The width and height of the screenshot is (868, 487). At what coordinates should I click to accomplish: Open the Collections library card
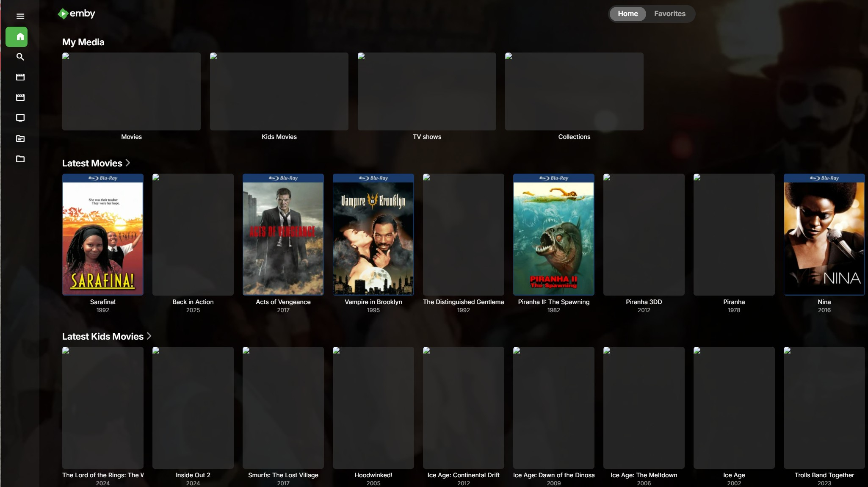click(x=574, y=91)
